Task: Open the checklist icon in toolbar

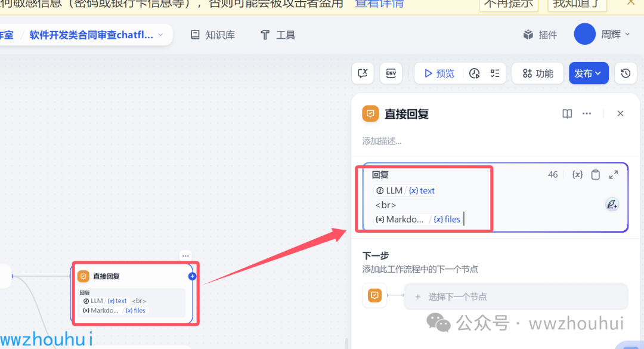Action: [x=495, y=73]
